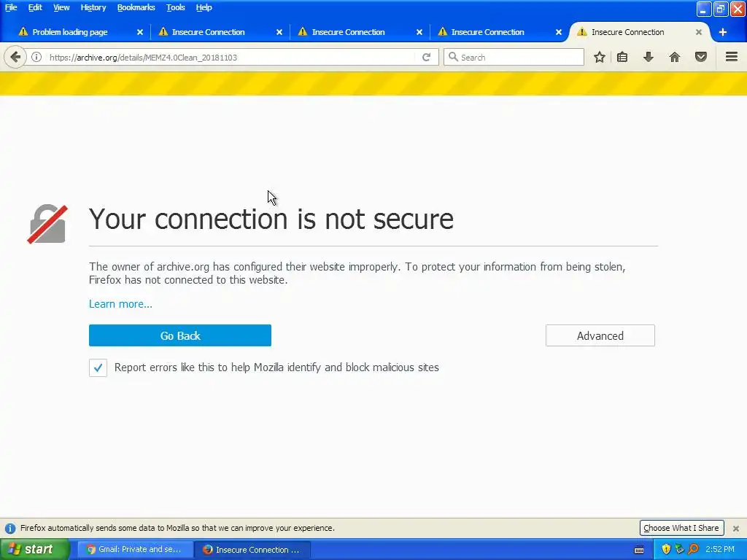Click the archive.org URL address field
The width and height of the screenshot is (747, 560).
pos(231,57)
